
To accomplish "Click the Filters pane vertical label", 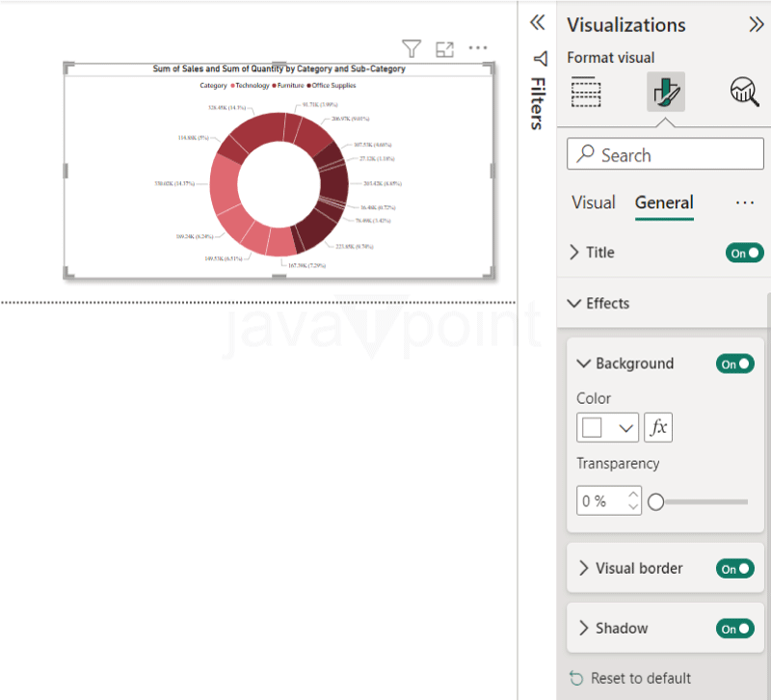I will 538,103.
